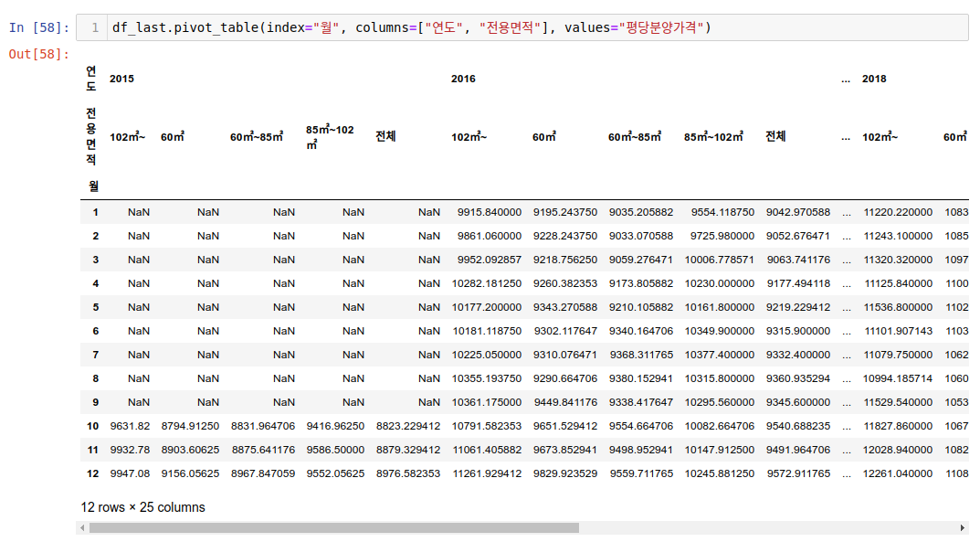This screenshot has height=542, width=980.
Task: Click the 85㎡~102㎡ header under 2016
Action: (x=713, y=136)
